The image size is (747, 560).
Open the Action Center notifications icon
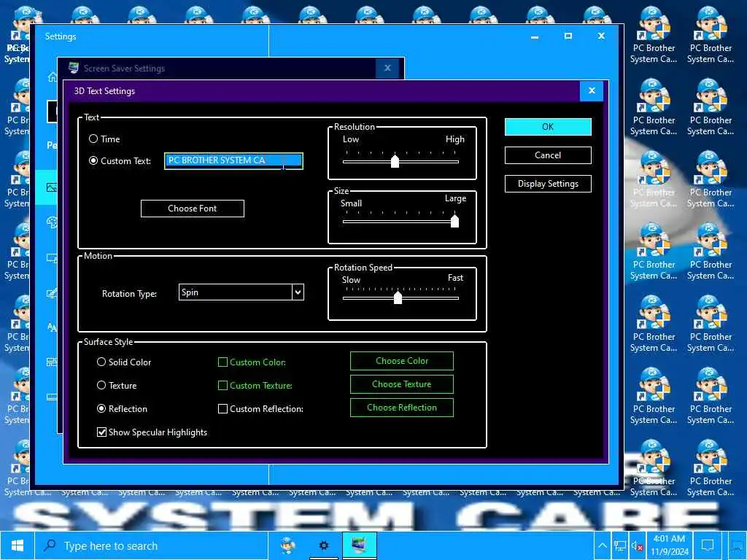708,545
